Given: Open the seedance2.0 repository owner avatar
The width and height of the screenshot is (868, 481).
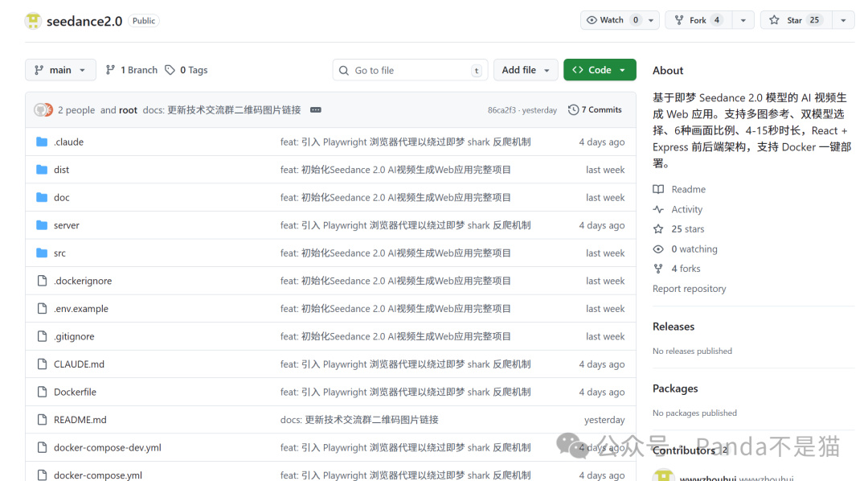Looking at the screenshot, I should click(33, 21).
